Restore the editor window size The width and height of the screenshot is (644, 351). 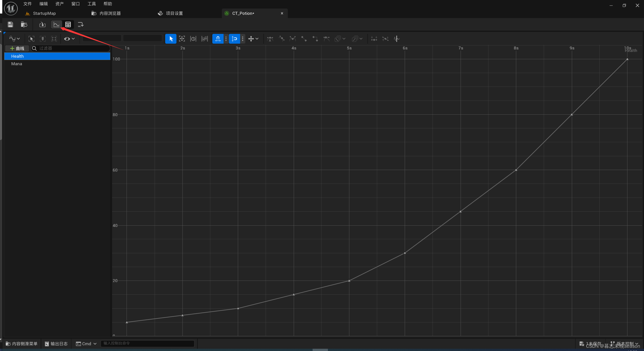pyautogui.click(x=624, y=5)
